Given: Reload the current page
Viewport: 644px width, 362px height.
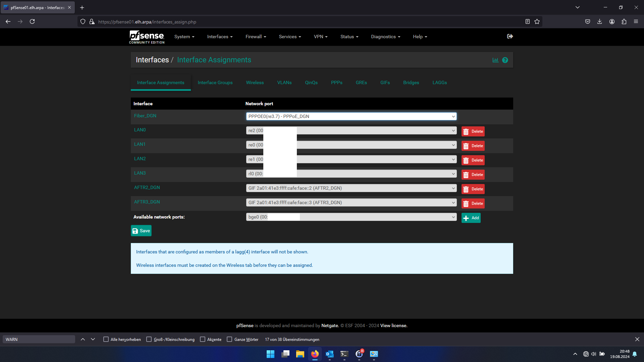Looking at the screenshot, I should pyautogui.click(x=32, y=21).
